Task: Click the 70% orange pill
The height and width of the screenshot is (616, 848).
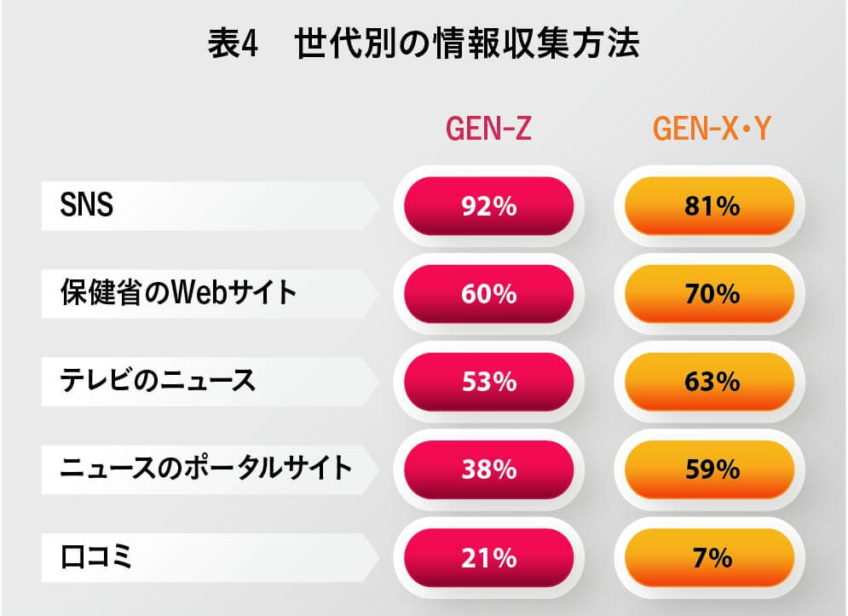Action: [710, 294]
